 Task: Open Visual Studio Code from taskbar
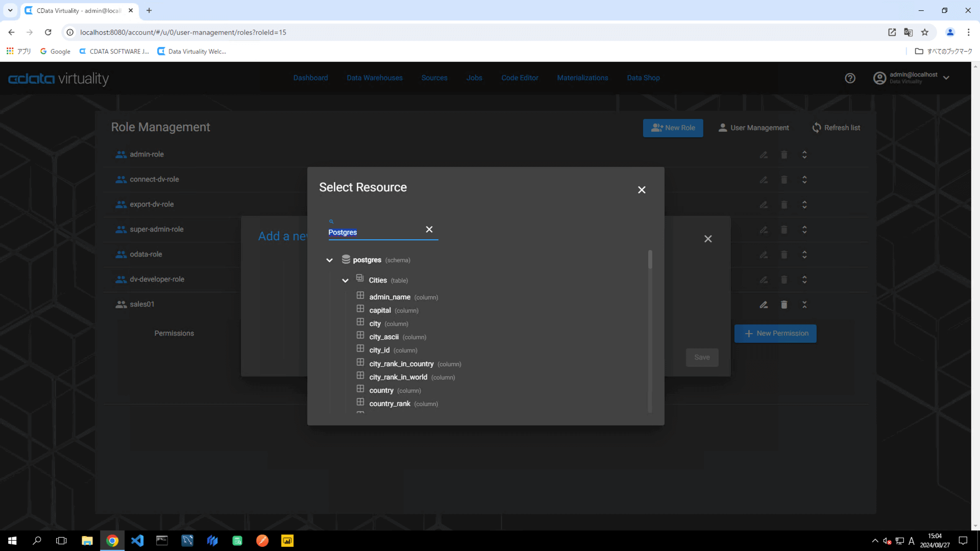[137, 540]
